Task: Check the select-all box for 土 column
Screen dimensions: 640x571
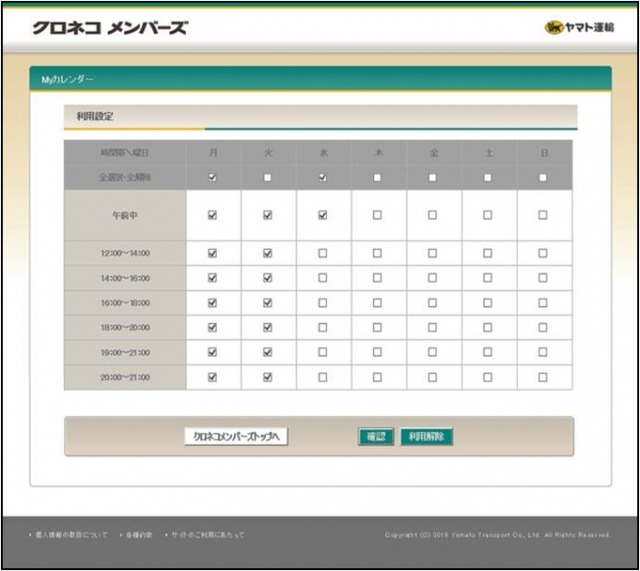Action: click(x=487, y=178)
